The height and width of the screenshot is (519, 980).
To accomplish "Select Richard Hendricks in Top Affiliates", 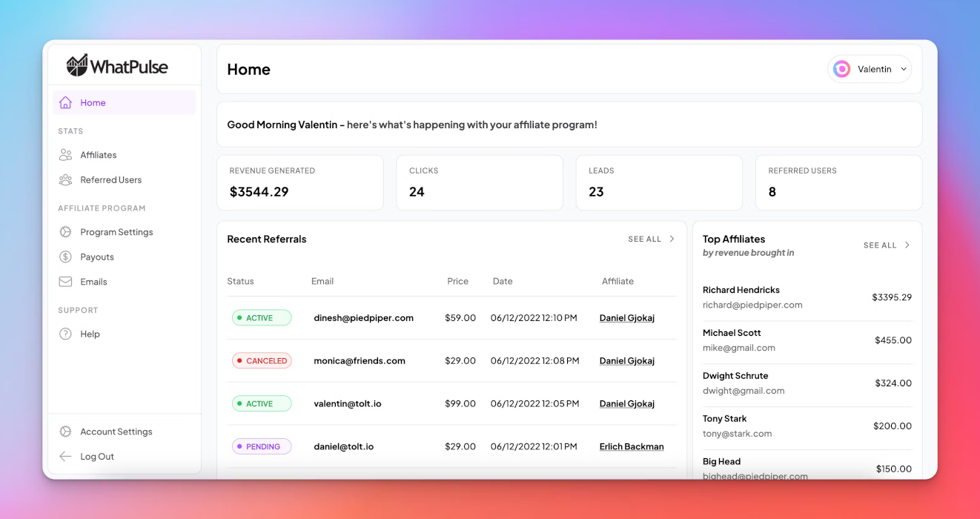I will (741, 290).
